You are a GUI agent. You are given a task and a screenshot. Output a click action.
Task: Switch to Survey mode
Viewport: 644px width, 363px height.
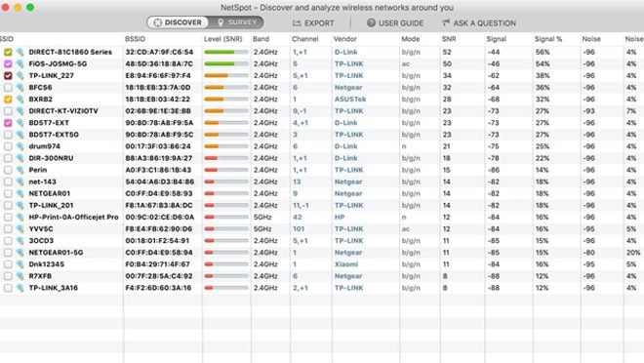[236, 22]
